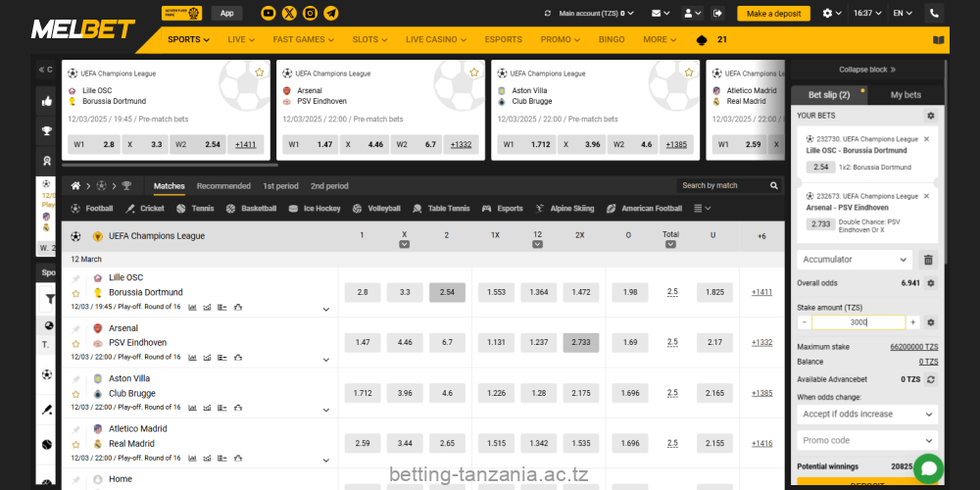Viewport: 980px width, 490px height.
Task: Toggle favorite star in Aston Villa row
Action: tap(75, 394)
